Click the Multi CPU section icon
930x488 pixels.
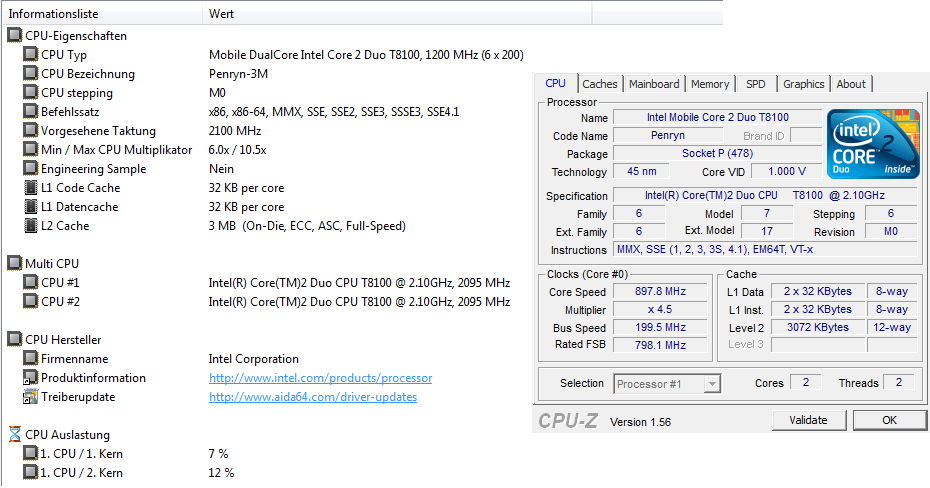click(14, 263)
